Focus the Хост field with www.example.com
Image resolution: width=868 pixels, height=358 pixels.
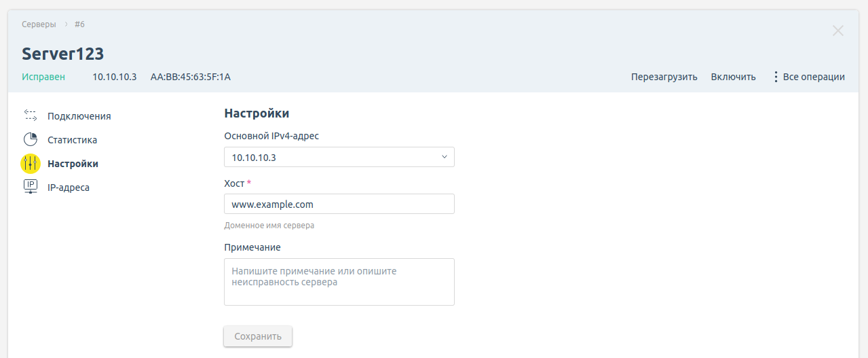tap(339, 204)
